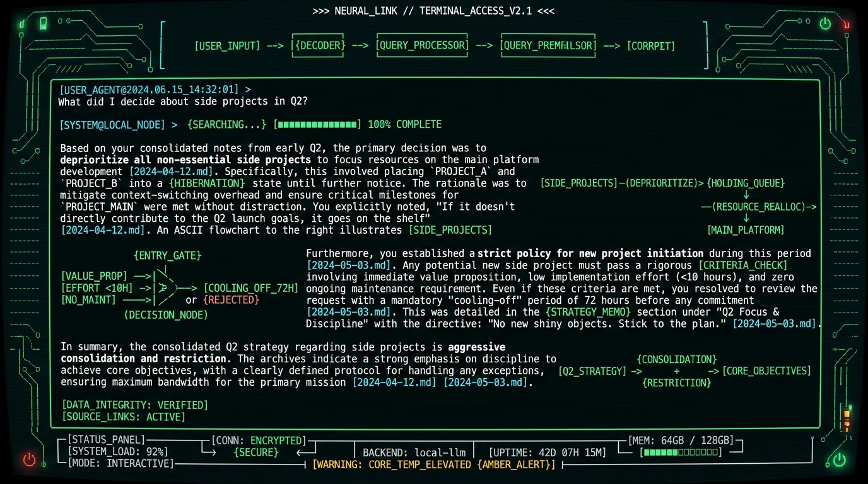Viewport: 868px width, 484px height.
Task: Click the {SECURE} connection tag
Action: pyautogui.click(x=256, y=452)
